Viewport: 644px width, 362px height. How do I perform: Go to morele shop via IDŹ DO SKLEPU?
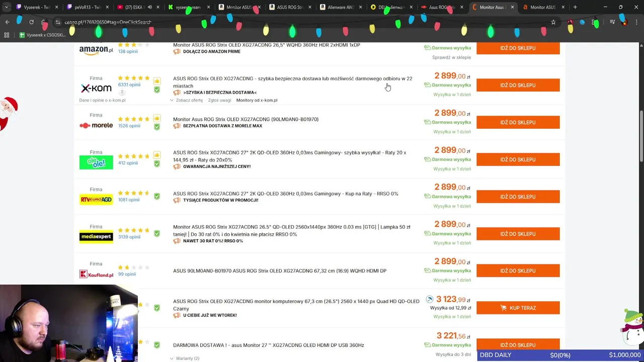[x=518, y=122]
